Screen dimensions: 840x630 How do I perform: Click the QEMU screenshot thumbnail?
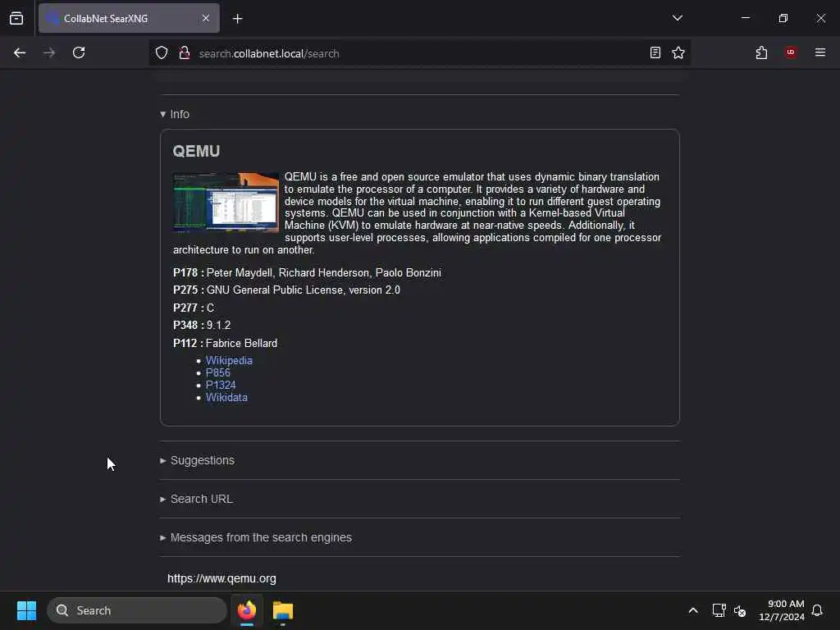coord(226,203)
